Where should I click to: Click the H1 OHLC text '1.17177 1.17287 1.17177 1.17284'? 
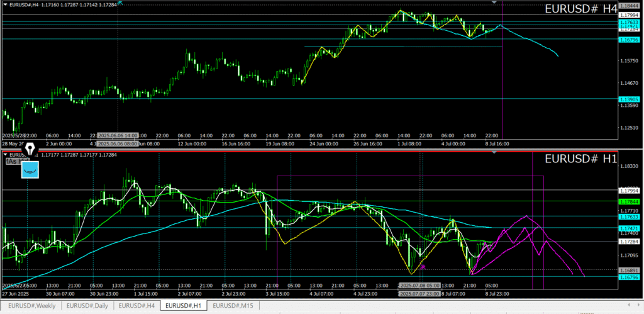tap(80, 155)
